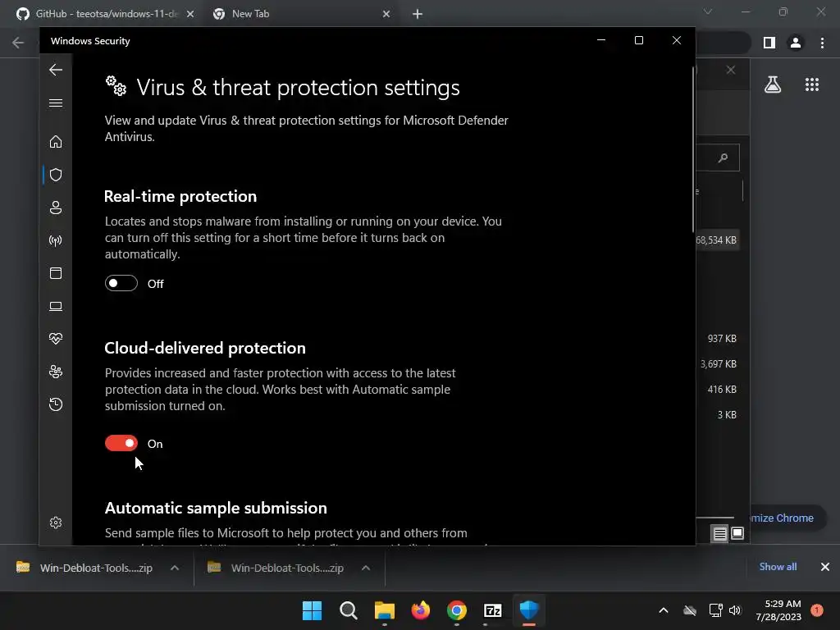Viewport: 840px width, 630px height.
Task: Open taskbar Search
Action: tap(348, 610)
